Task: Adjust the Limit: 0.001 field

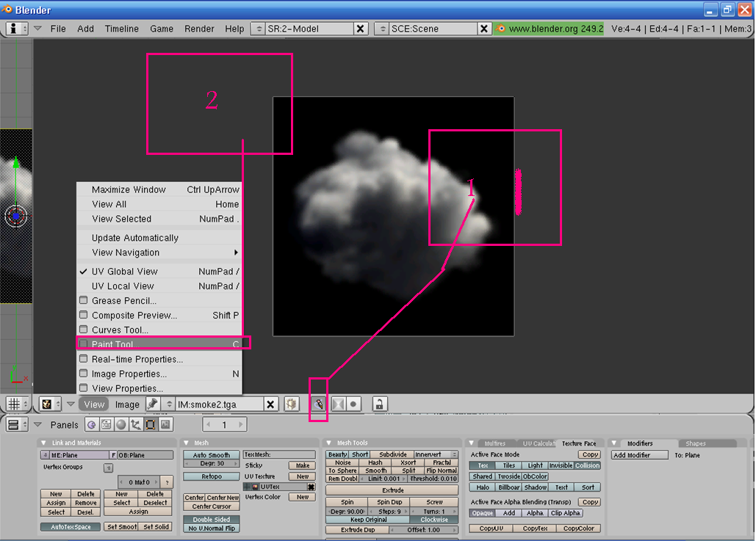Action: [x=384, y=479]
